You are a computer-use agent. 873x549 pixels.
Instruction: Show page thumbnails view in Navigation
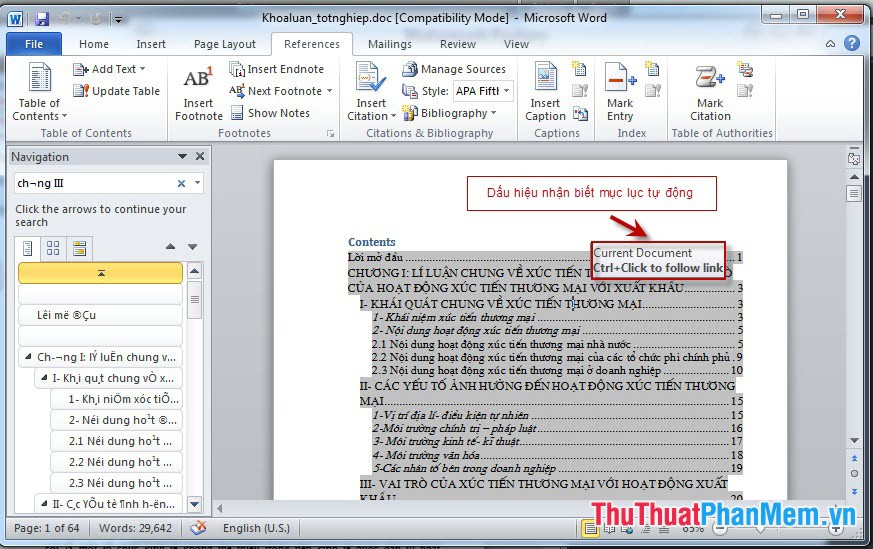[x=53, y=248]
